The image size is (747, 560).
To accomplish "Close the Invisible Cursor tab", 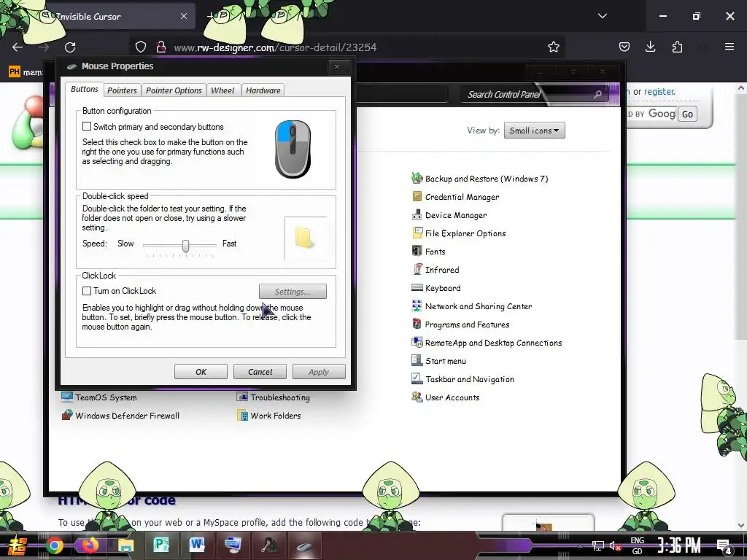I will click(x=183, y=16).
